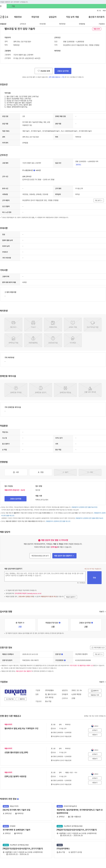Click the 관심기업 star button
The height and width of the screenshot is (868, 106).
coord(10,699)
